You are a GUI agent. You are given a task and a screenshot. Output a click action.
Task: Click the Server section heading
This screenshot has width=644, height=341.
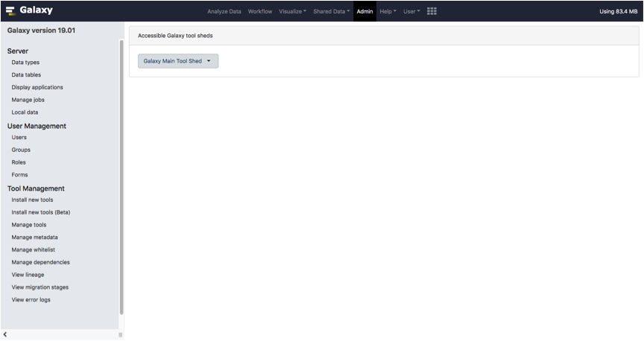(x=18, y=51)
